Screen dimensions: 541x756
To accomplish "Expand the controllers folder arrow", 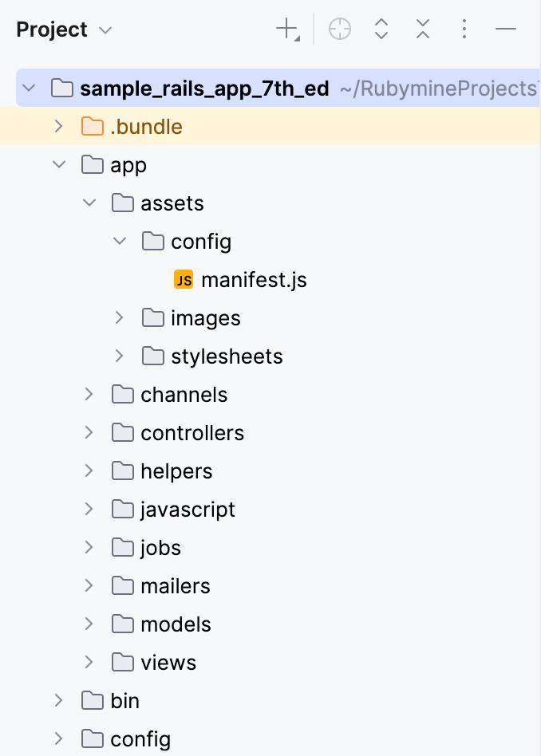I will pos(89,433).
